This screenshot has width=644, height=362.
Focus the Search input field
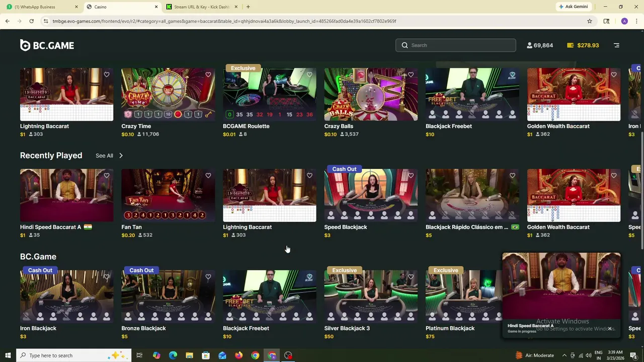(455, 45)
